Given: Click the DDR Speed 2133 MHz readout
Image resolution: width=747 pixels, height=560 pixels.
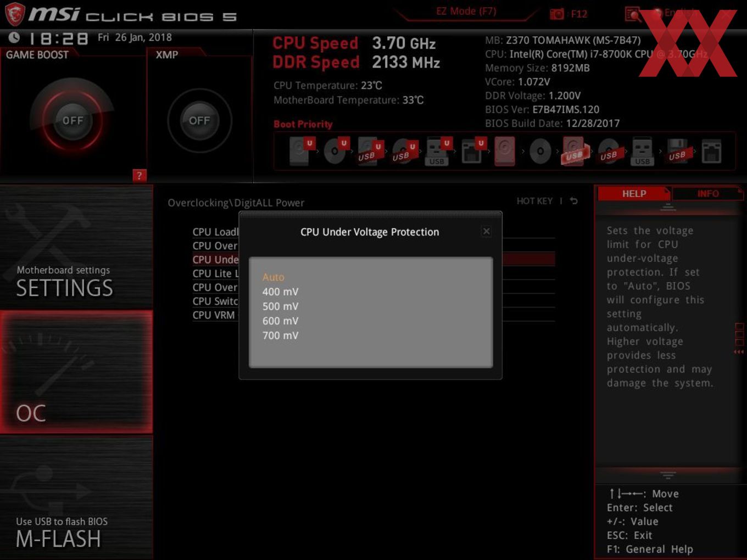Looking at the screenshot, I should [x=356, y=62].
